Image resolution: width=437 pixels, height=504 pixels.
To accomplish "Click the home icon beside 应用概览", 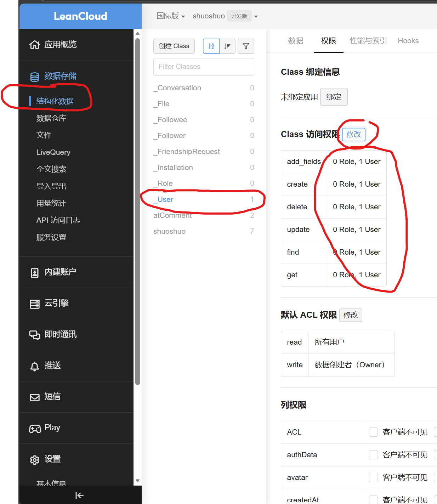I will [x=35, y=45].
